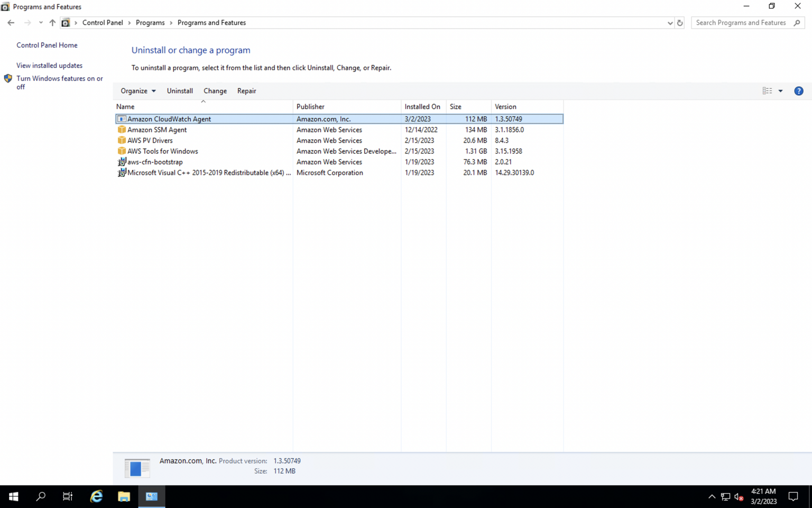Click the Repair command

pyautogui.click(x=246, y=90)
